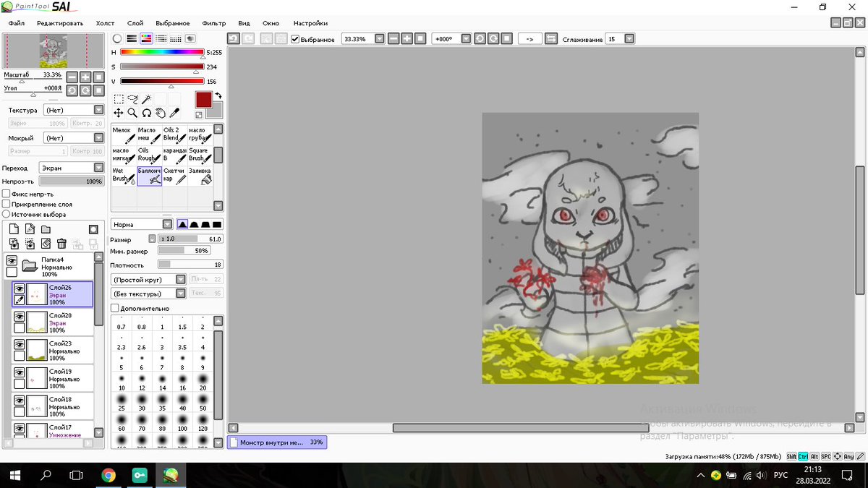
Task: Uncheck the Выбранное checkbox
Action: (295, 39)
